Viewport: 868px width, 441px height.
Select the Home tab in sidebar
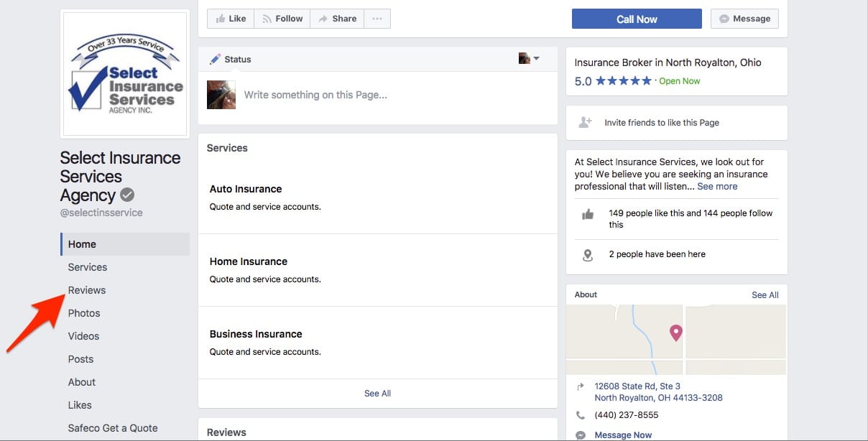pyautogui.click(x=125, y=244)
